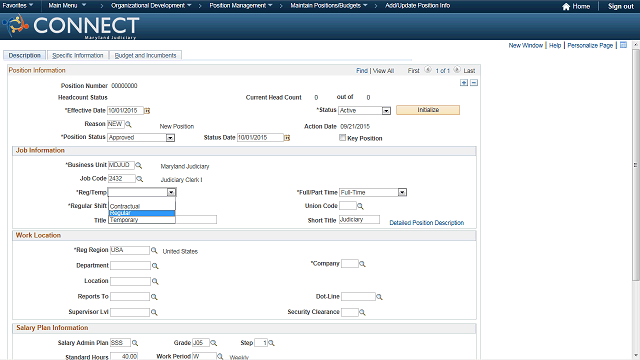Look up Business Unit with magnifier
The image size is (640, 360).
[139, 165]
